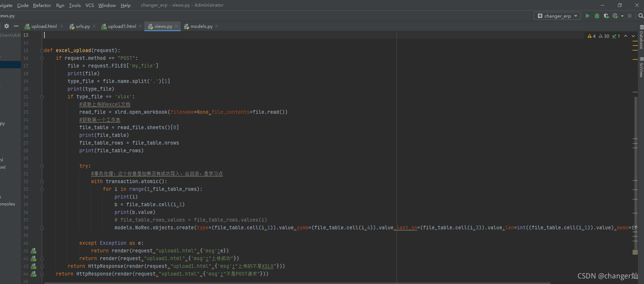Viewport: 644px width, 284px height.
Task: Click 'file_table.nrows' on line 27
Action: click(x=156, y=143)
